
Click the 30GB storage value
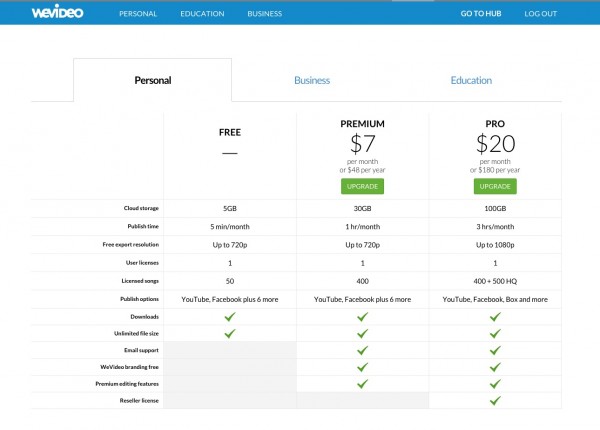coord(362,208)
